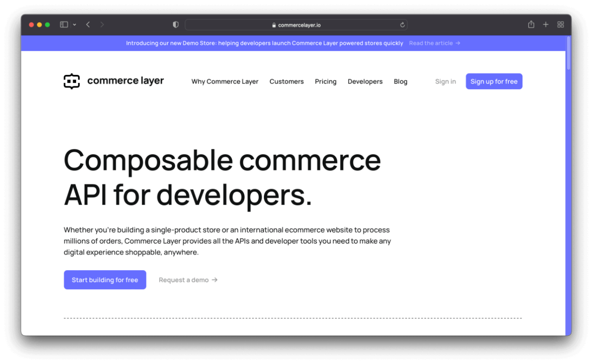Click the Sign in link
The height and width of the screenshot is (364, 592).
445,82
